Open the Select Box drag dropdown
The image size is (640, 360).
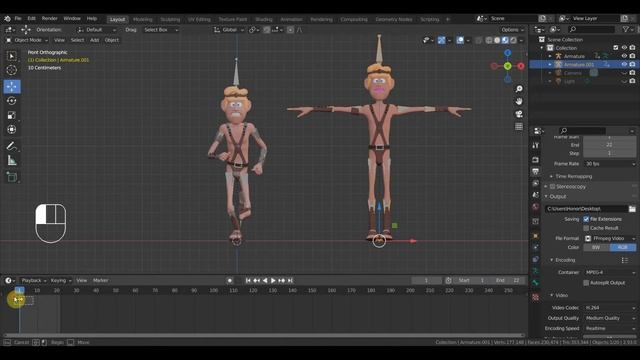161,30
